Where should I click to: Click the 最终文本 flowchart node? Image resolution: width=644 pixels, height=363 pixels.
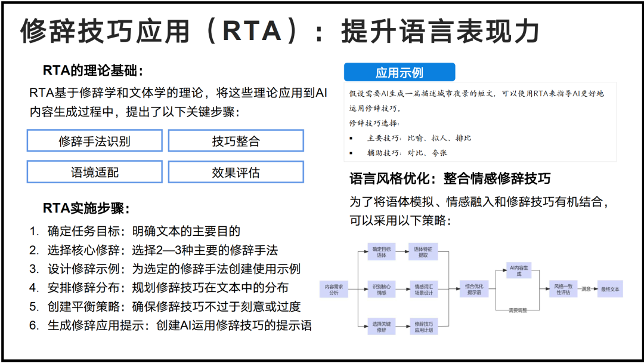pyautogui.click(x=609, y=290)
